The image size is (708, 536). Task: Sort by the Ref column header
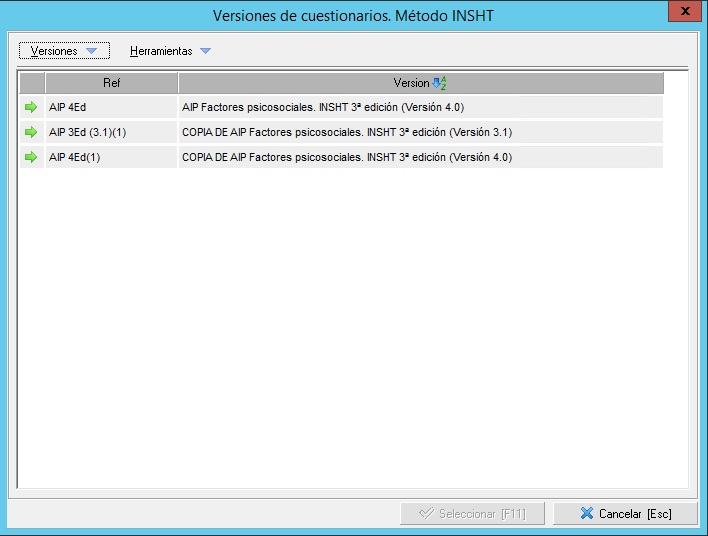(x=111, y=84)
